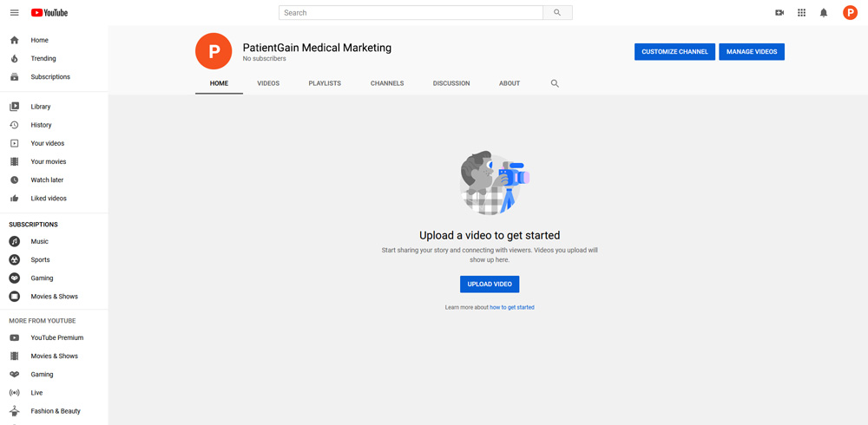Click the Trending flame icon

(15, 58)
